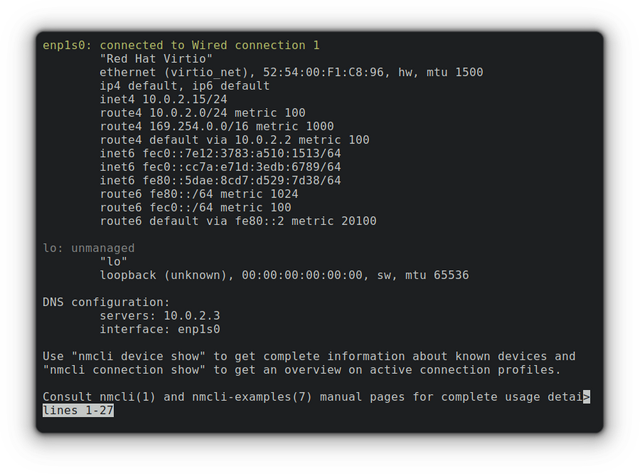
Task: Click the "lo: unmanaged" device heading
Action: 88,248
